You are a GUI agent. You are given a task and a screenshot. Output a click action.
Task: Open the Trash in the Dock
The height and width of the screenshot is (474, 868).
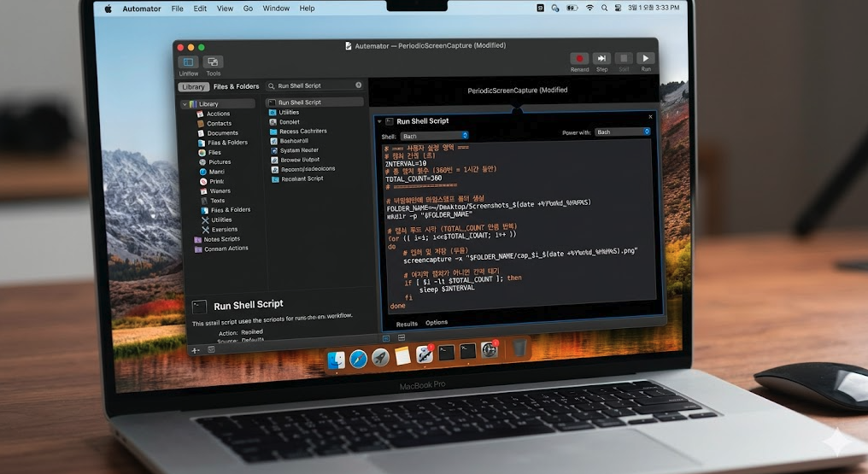(x=519, y=348)
